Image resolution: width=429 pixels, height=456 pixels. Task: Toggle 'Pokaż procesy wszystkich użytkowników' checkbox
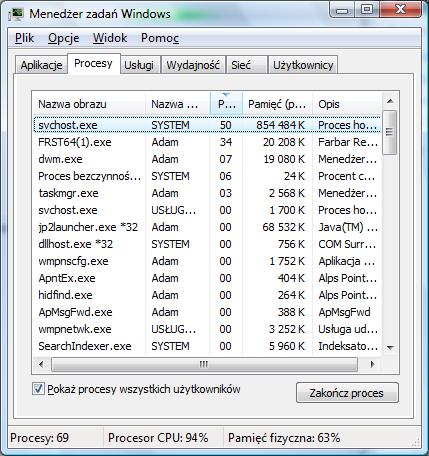[x=38, y=389]
